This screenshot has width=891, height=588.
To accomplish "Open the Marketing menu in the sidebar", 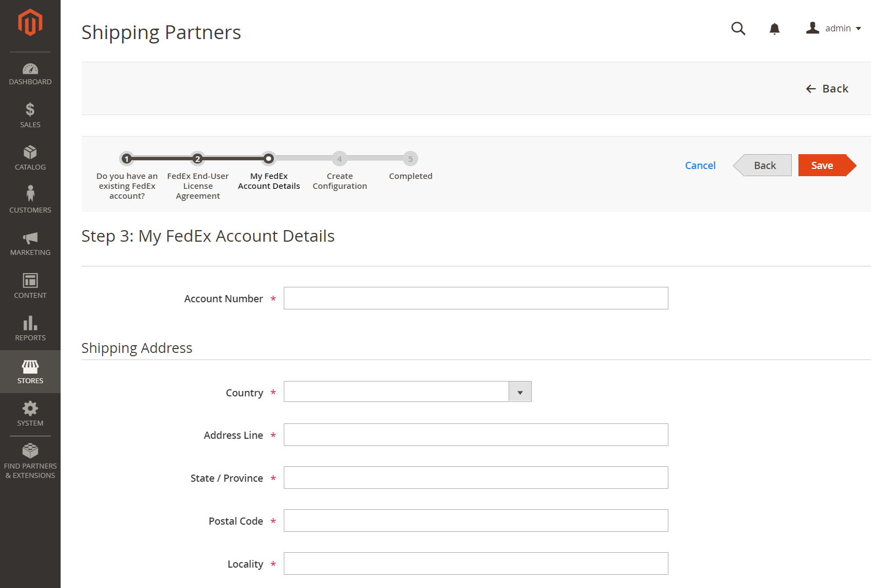I will click(x=30, y=243).
